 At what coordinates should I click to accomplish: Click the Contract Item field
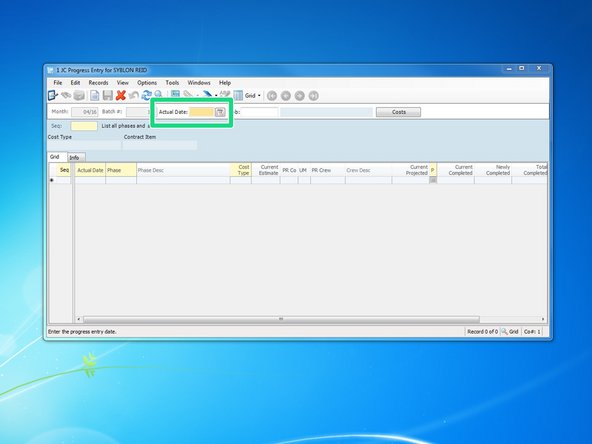coord(160,145)
